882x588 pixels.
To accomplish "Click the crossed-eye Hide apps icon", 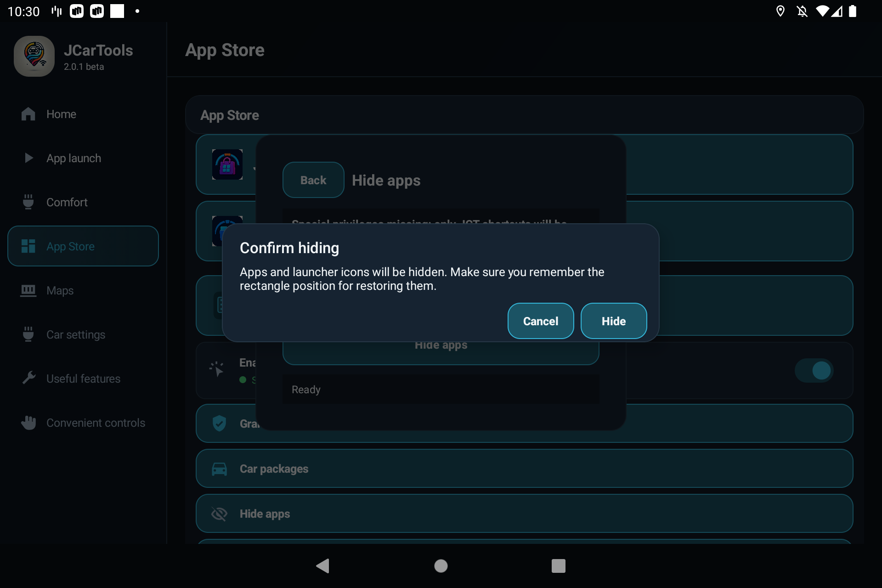I will (219, 514).
